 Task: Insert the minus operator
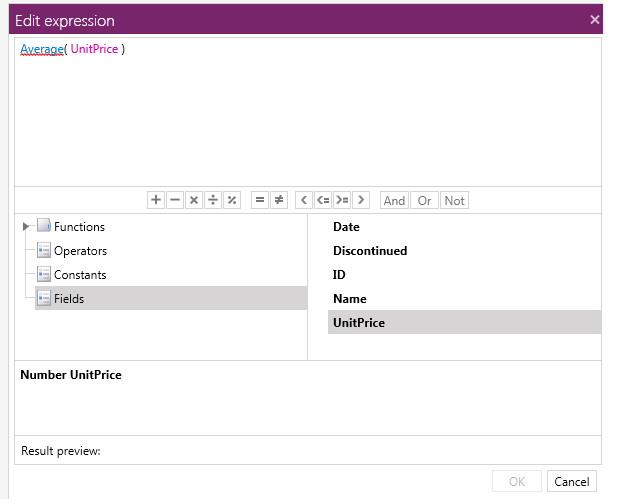[x=175, y=200]
